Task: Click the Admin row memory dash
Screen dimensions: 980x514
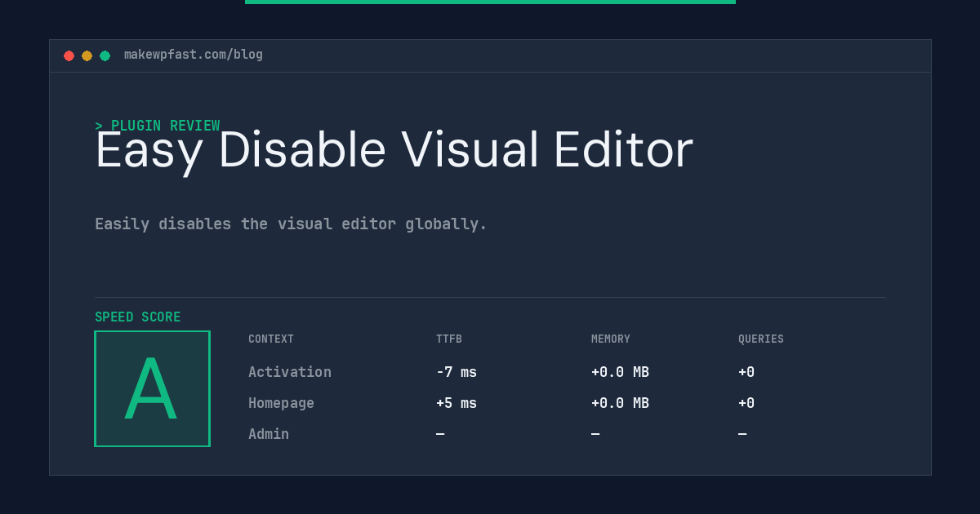Action: [595, 434]
